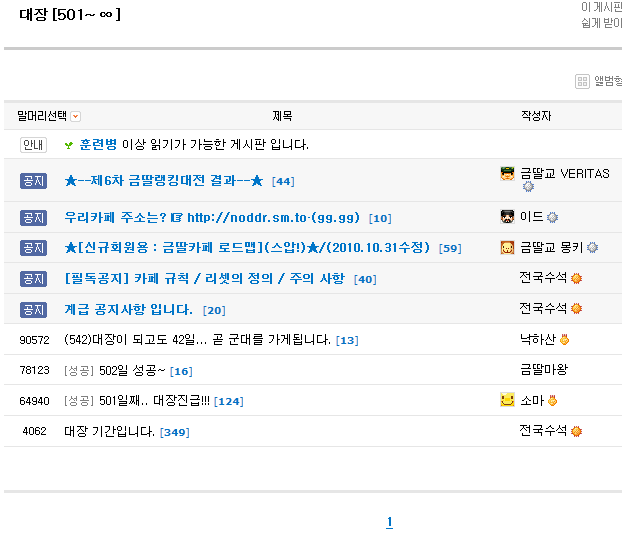The height and width of the screenshot is (538, 622).
Task: Open the 말머리선택 dropdown arrow
Action: tap(76, 117)
